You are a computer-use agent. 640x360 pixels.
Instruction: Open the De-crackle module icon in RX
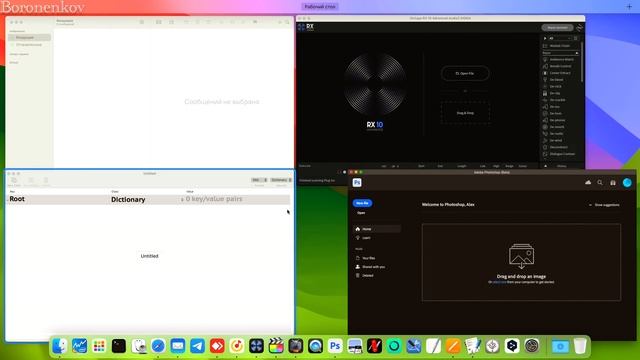pos(545,100)
